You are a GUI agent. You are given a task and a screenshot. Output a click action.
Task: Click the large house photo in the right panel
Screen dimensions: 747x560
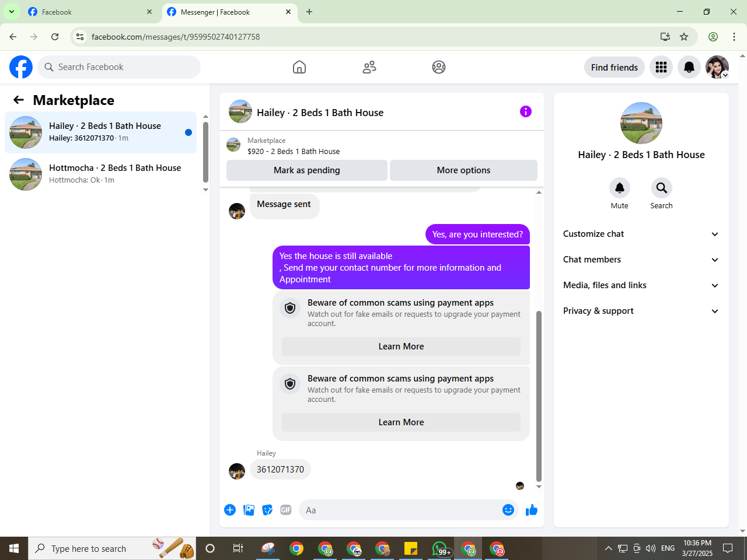pos(641,123)
